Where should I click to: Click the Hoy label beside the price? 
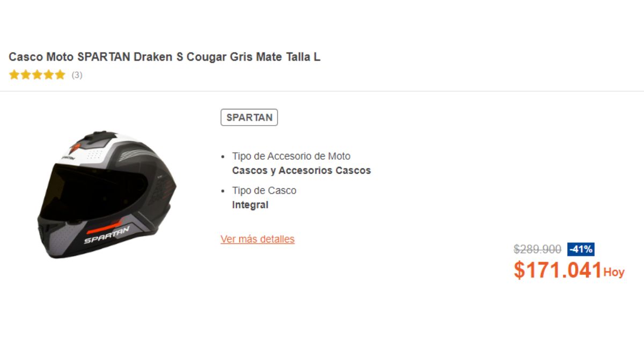click(x=614, y=273)
